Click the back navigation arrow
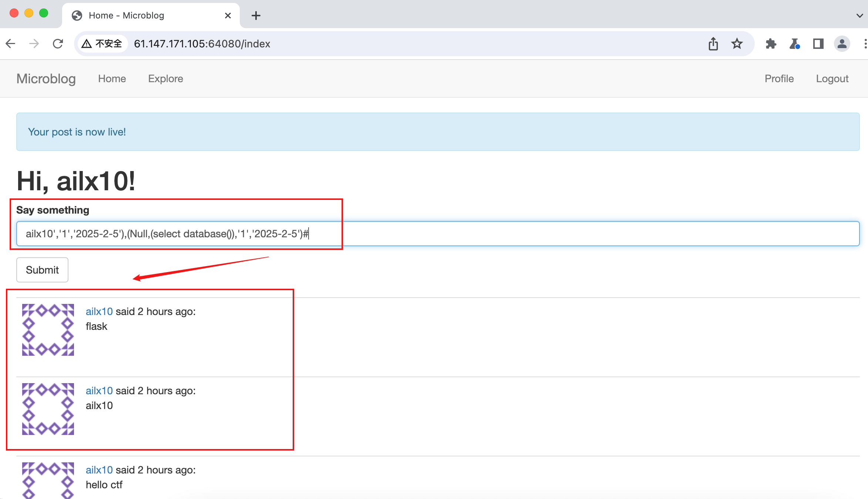The height and width of the screenshot is (499, 868). 10,43
